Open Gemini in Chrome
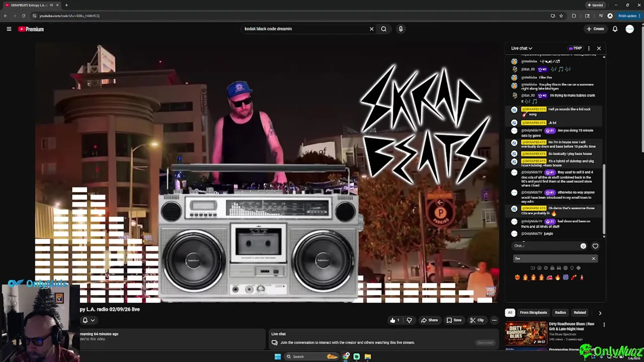 [x=595, y=5]
